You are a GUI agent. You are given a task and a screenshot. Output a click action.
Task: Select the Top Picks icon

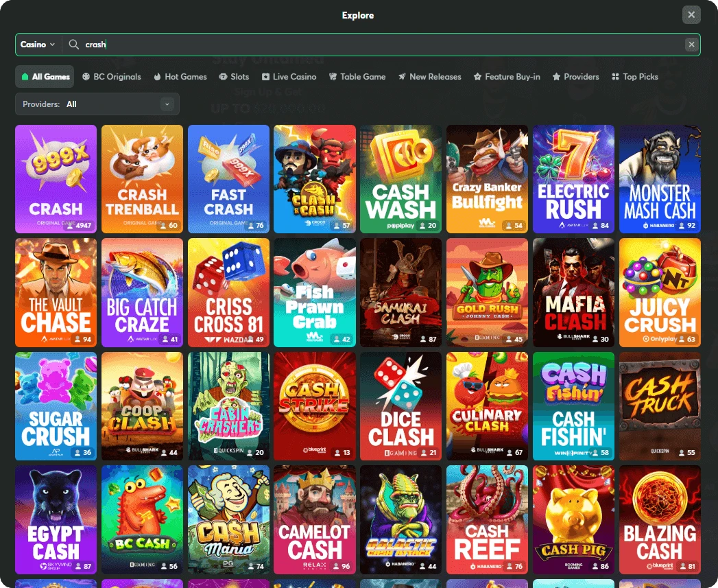click(615, 76)
